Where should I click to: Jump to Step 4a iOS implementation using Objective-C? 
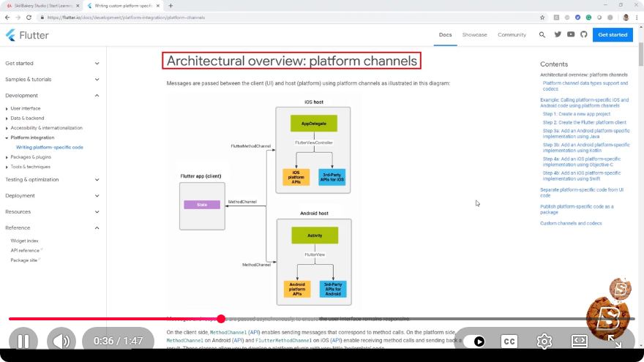coord(582,162)
